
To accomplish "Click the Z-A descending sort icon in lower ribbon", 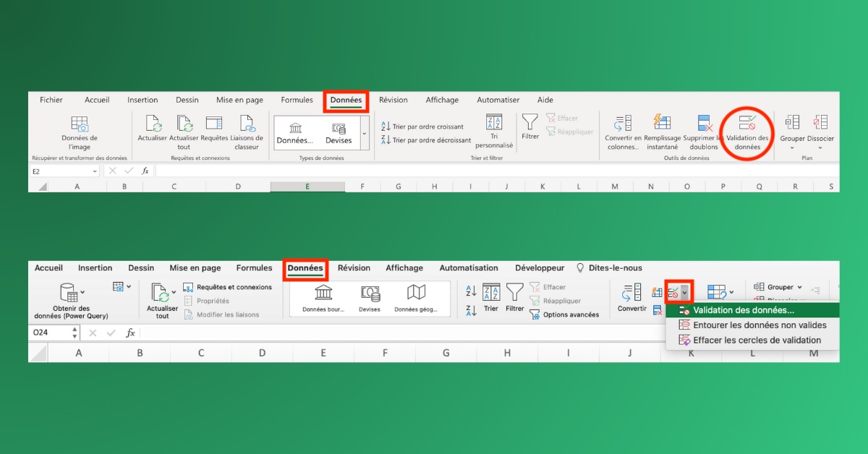I will [471, 309].
